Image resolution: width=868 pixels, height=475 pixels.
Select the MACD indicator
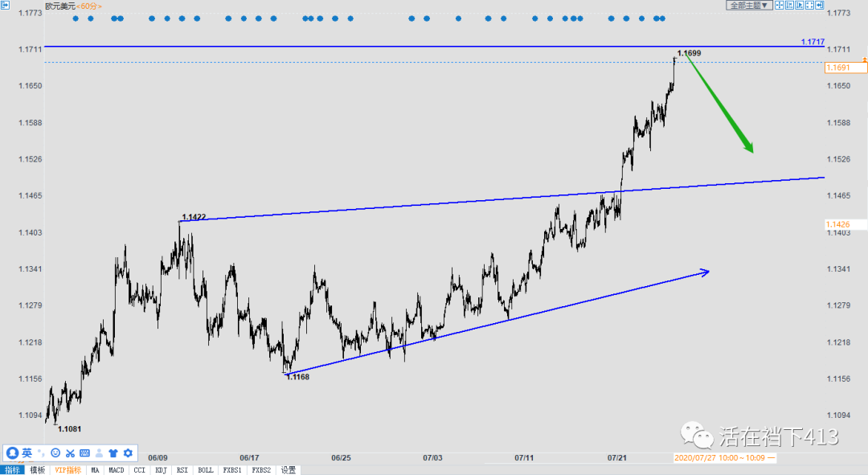(x=117, y=470)
